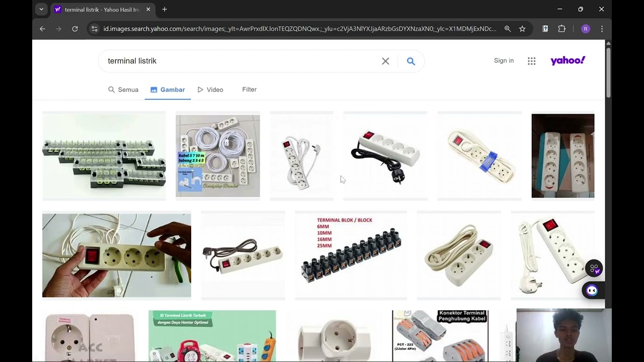Open the Yahoo apps grid
Image resolution: width=644 pixels, height=362 pixels.
click(x=531, y=61)
